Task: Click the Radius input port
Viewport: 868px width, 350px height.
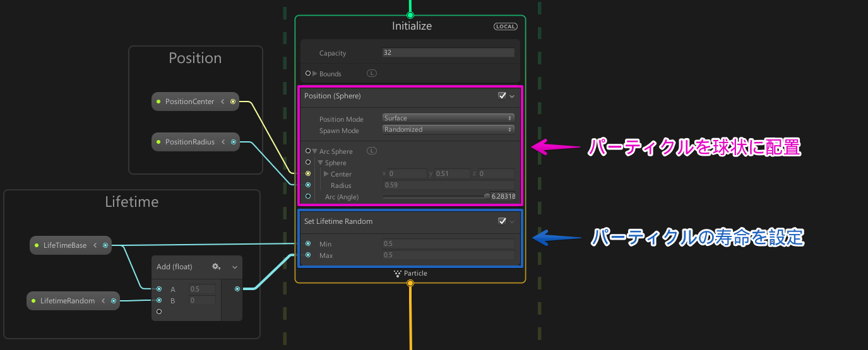Action: (x=308, y=185)
